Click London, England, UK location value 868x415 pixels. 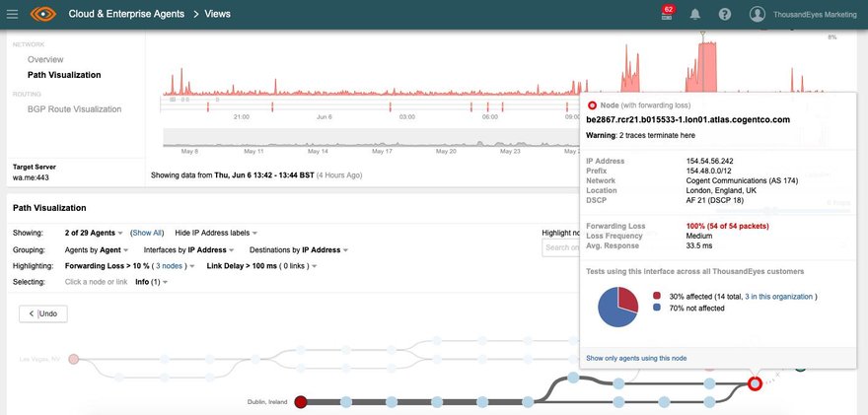point(721,191)
